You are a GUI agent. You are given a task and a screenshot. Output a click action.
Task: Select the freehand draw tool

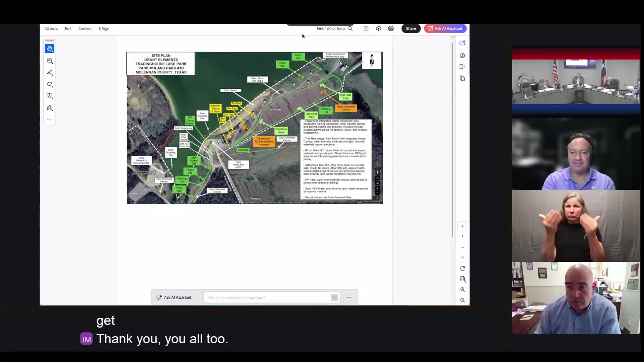click(50, 84)
